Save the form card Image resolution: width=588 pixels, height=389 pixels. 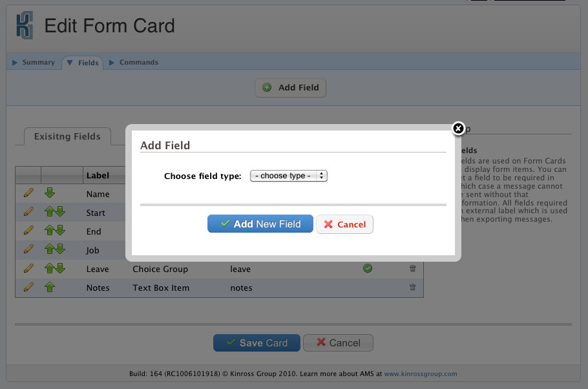256,342
